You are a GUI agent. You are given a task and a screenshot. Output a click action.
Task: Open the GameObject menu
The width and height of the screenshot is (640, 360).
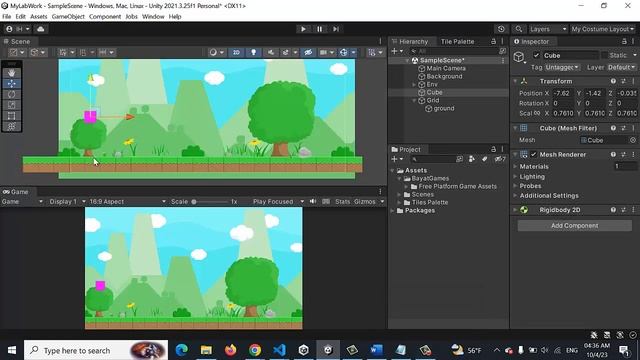(x=68, y=17)
